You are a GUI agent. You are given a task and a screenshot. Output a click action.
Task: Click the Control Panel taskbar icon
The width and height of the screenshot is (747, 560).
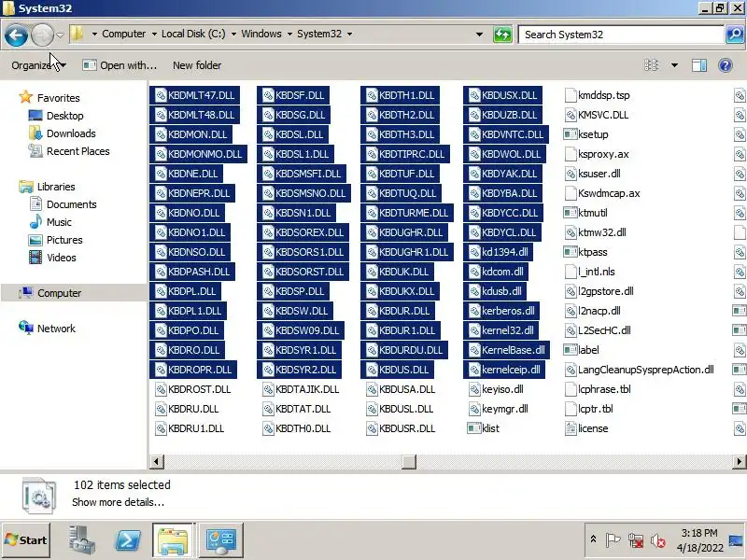coord(221,540)
